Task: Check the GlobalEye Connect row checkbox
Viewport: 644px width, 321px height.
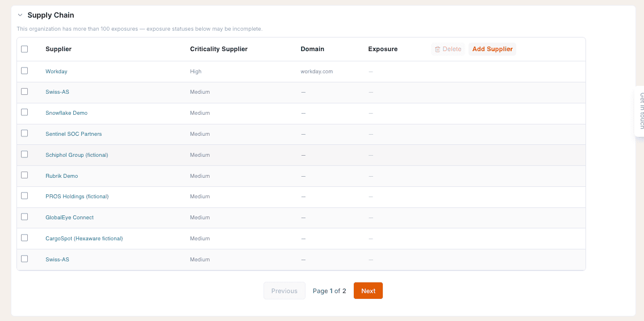Action: tap(24, 216)
